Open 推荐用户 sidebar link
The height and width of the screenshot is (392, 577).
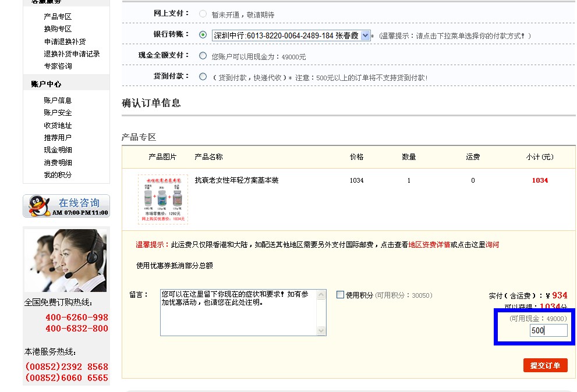pyautogui.click(x=58, y=137)
